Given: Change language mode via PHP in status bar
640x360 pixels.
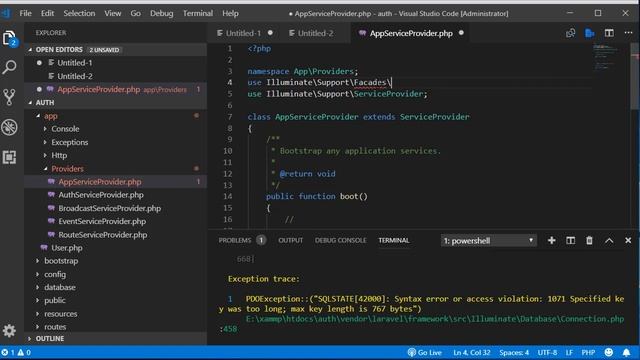Looking at the screenshot, I should [588, 352].
